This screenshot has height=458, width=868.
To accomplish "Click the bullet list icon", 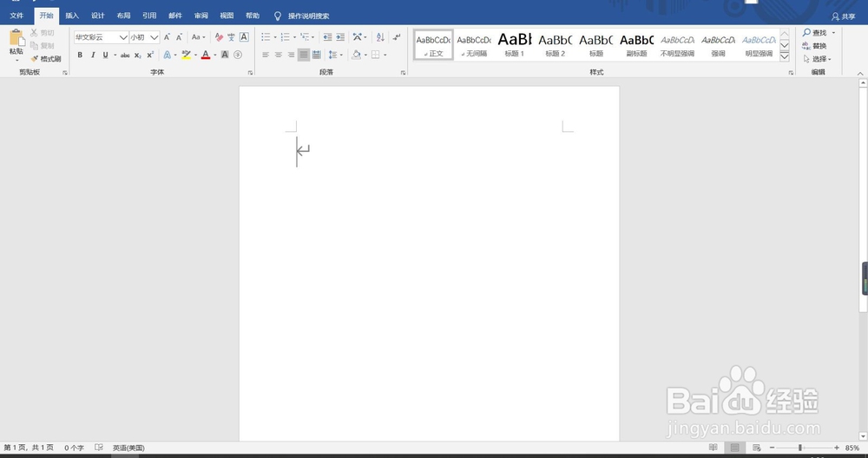I will click(x=266, y=37).
